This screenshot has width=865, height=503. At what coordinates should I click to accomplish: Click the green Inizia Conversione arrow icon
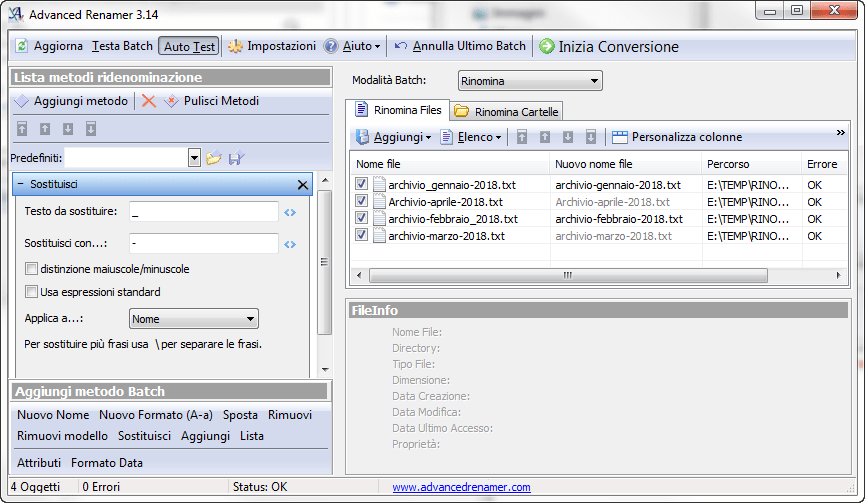click(x=546, y=46)
